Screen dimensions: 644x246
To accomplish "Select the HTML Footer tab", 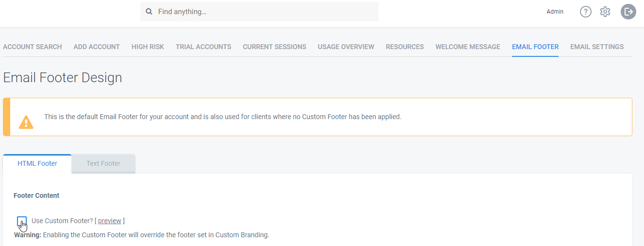I will pyautogui.click(x=37, y=163).
